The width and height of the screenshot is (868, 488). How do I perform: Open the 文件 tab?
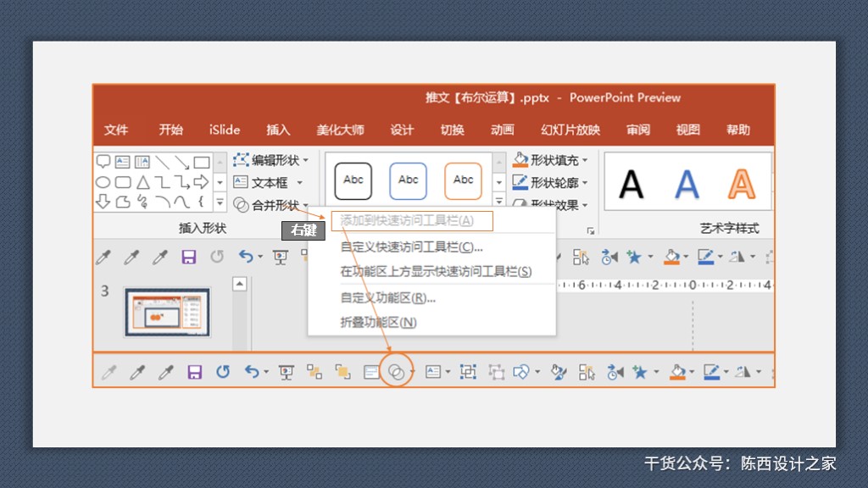tap(116, 130)
